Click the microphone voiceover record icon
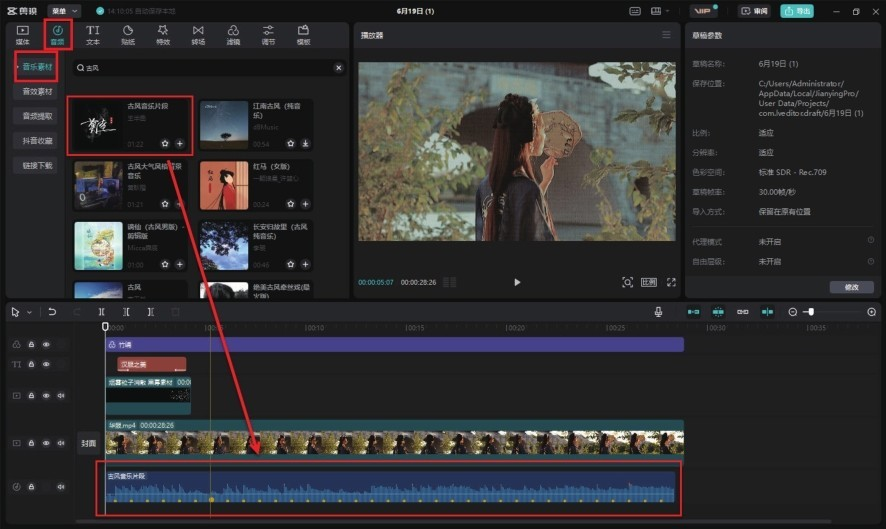886x529 pixels. [x=658, y=312]
